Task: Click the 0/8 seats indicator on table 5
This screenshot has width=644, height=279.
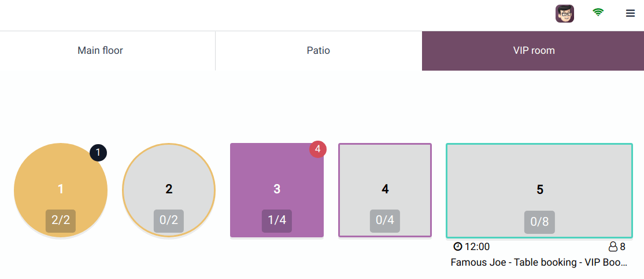Action: coord(539,222)
